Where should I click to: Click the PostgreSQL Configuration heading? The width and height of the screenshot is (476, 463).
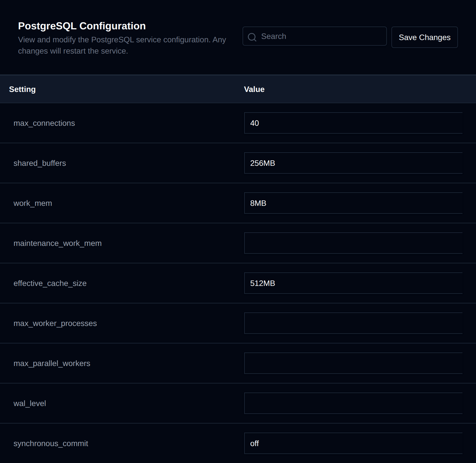pos(82,26)
